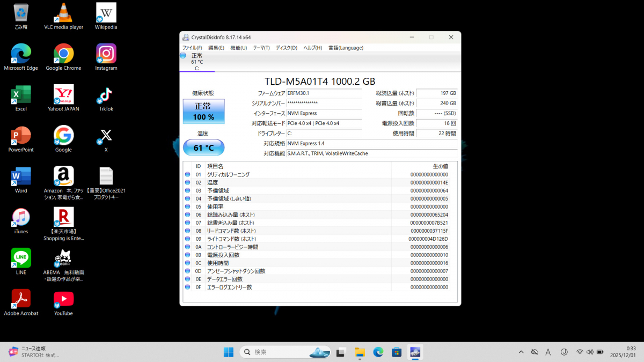Click the taskbar search box
This screenshot has height=362, width=644.
(279, 352)
